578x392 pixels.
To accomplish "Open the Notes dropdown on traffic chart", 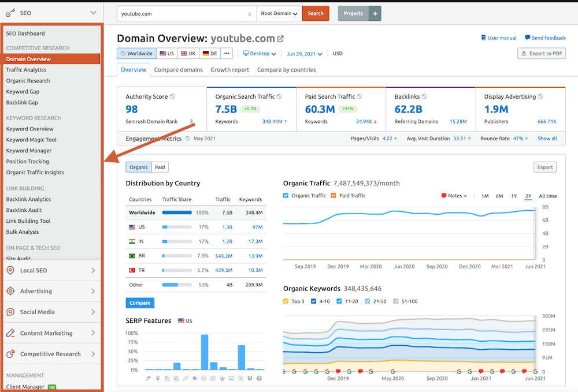I will [x=454, y=196].
